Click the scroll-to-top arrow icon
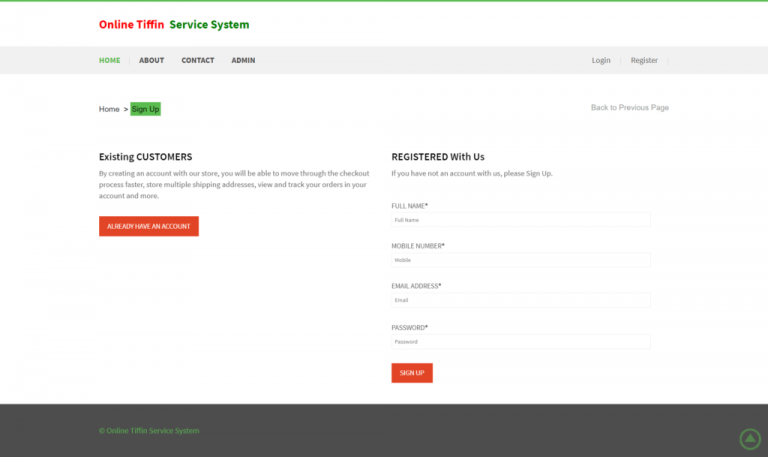This screenshot has height=457, width=768. point(749,439)
